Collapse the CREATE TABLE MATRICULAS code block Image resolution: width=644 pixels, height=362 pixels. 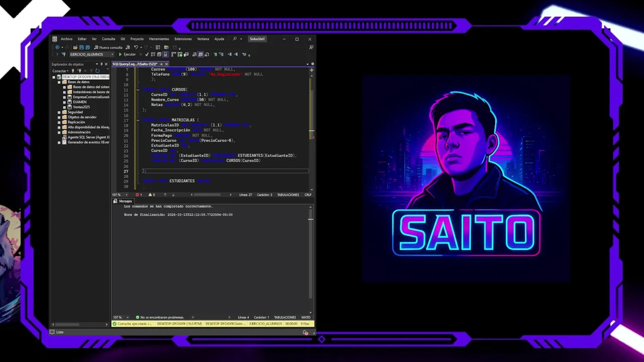coord(138,120)
